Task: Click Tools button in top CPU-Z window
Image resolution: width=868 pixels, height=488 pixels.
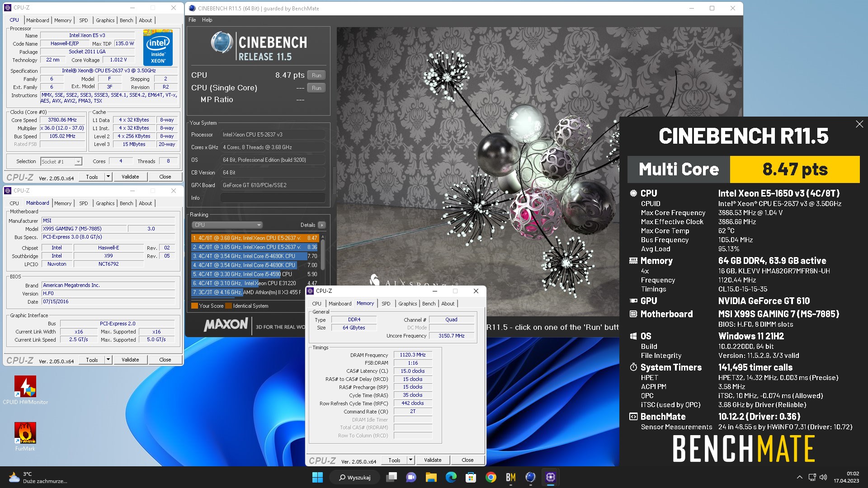Action: pyautogui.click(x=92, y=177)
